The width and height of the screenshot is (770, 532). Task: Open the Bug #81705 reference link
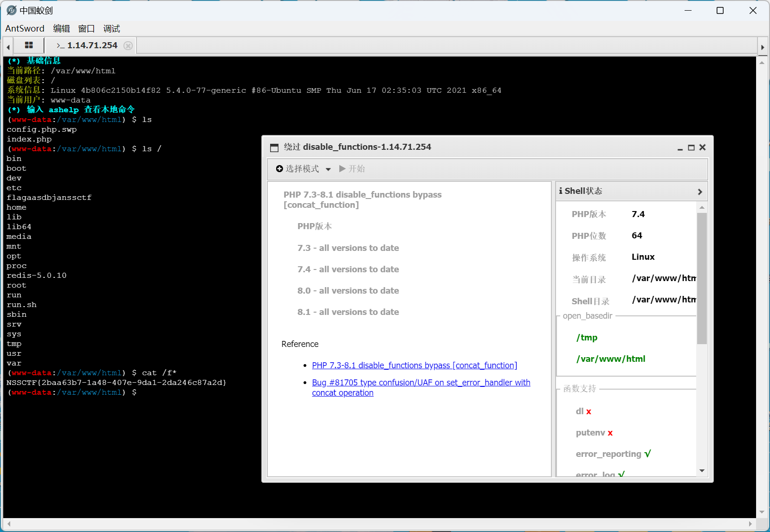(421, 388)
